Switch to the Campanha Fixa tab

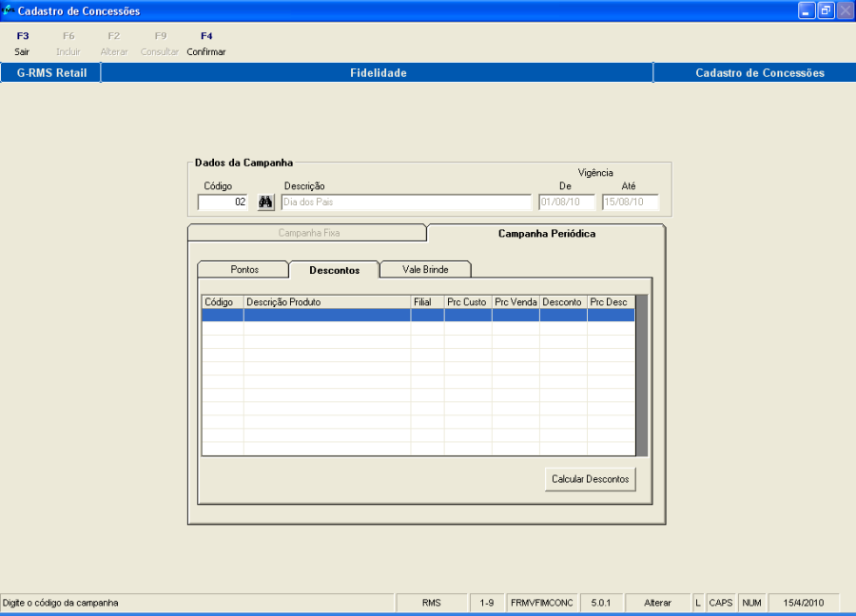tap(307, 233)
